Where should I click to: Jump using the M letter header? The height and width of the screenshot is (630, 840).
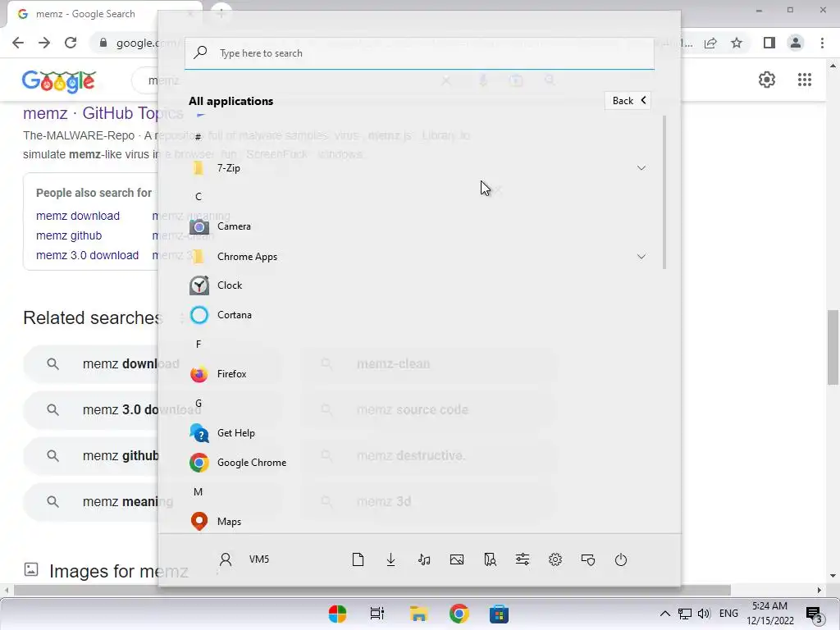tap(199, 492)
